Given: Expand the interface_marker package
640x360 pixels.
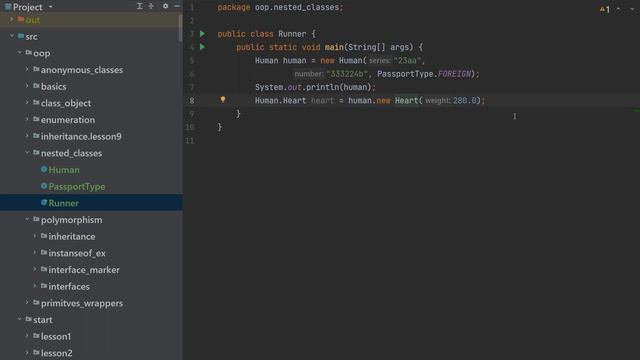Looking at the screenshot, I should (x=35, y=270).
